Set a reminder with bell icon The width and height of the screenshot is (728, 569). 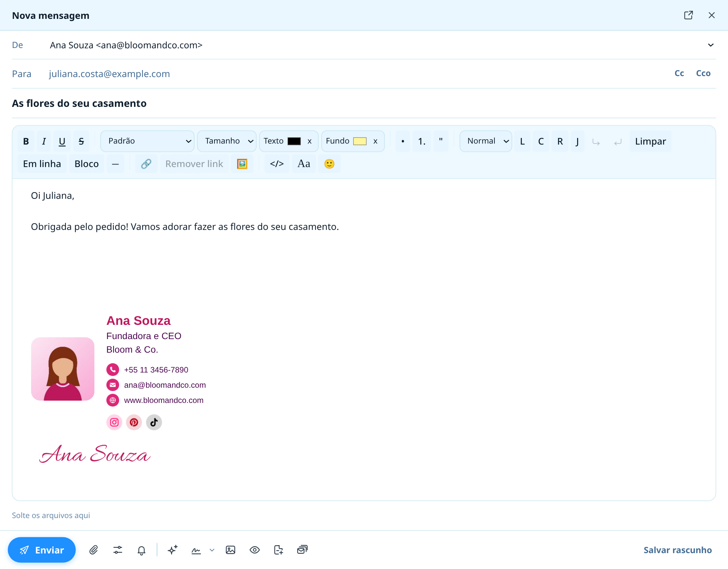142,550
